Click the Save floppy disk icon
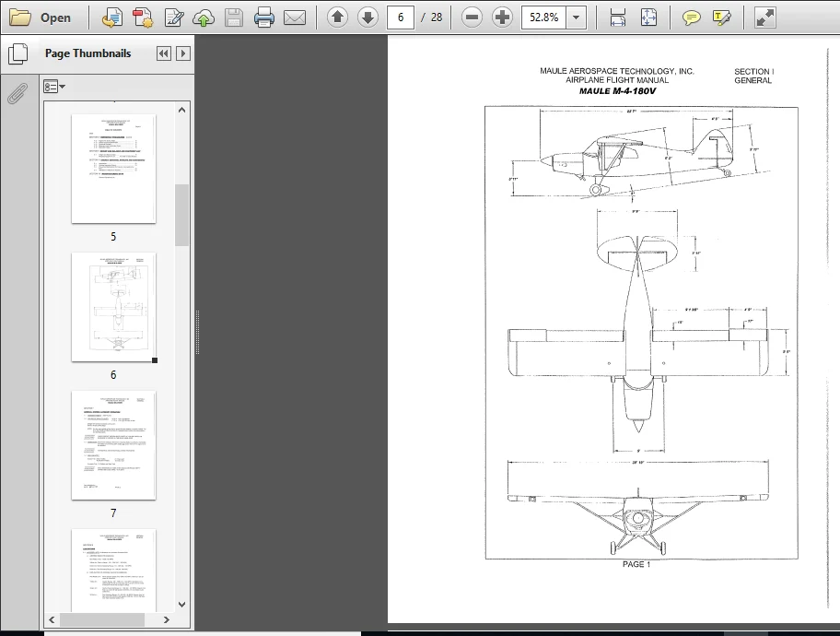Screen dimensions: 840x636 234,18
